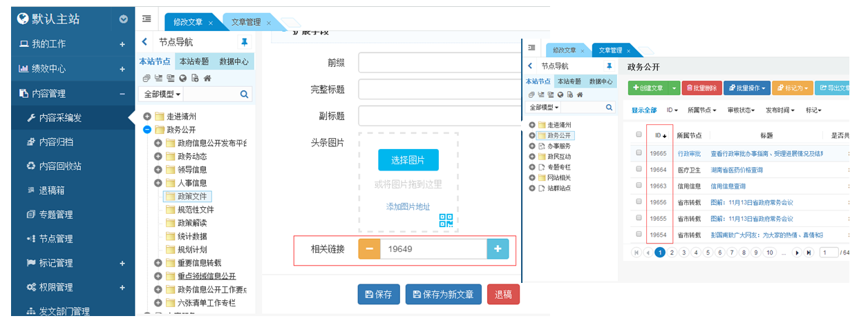The image size is (868, 334).
Task: Expand the 走进靖州 tree node in the left panel
Action: (x=147, y=117)
